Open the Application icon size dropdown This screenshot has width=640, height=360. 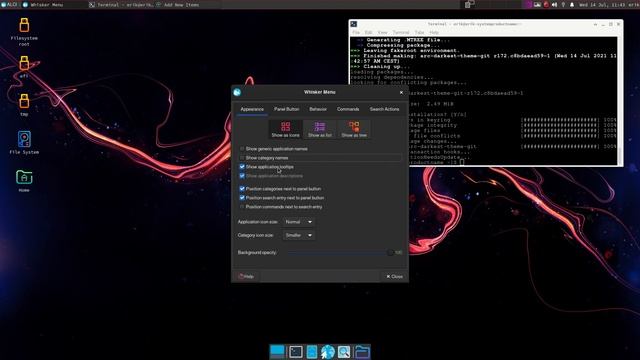tap(299, 222)
